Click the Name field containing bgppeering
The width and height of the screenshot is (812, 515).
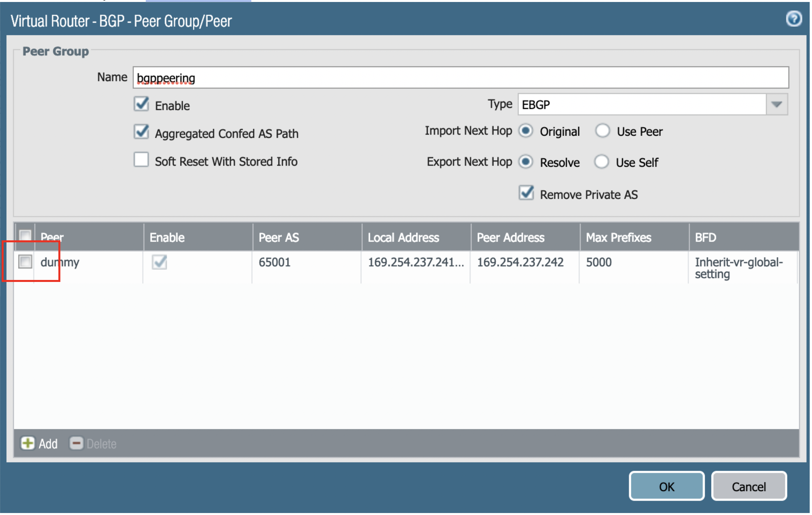click(x=460, y=78)
